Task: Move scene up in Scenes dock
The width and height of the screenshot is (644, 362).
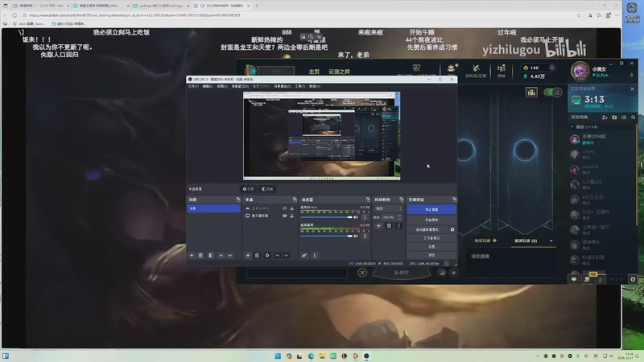Action: pyautogui.click(x=221, y=255)
